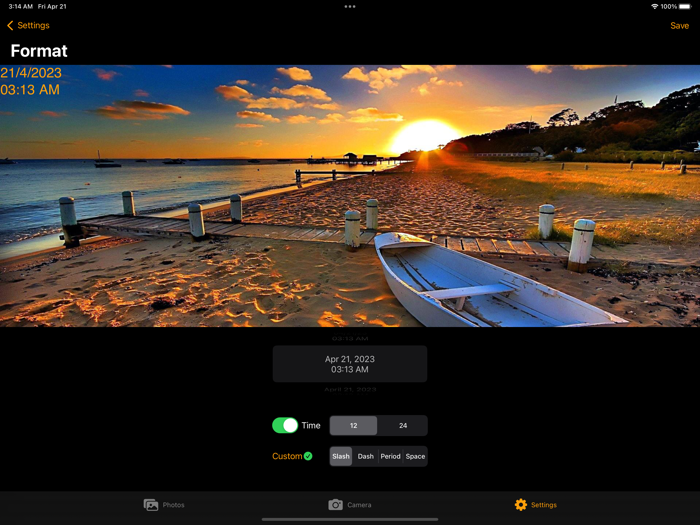
Task: Tap the Custom format label
Action: point(287,456)
